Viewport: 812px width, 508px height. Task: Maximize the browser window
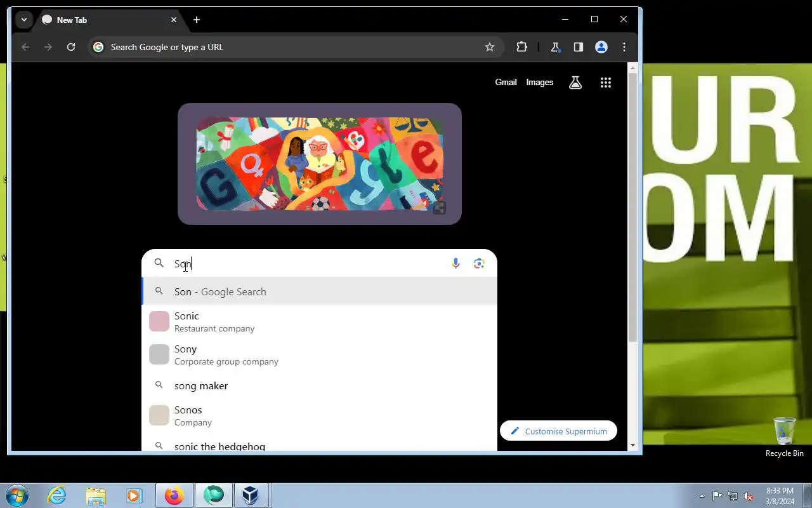click(594, 20)
